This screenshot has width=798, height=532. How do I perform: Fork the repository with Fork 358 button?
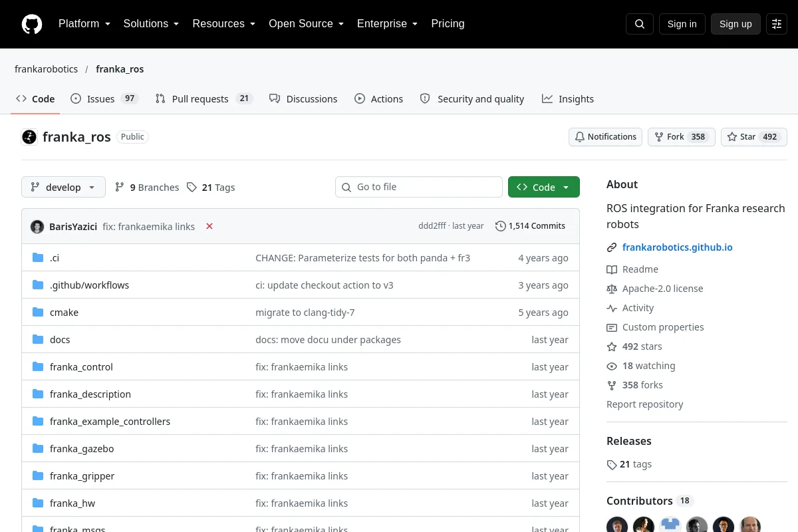(681, 137)
